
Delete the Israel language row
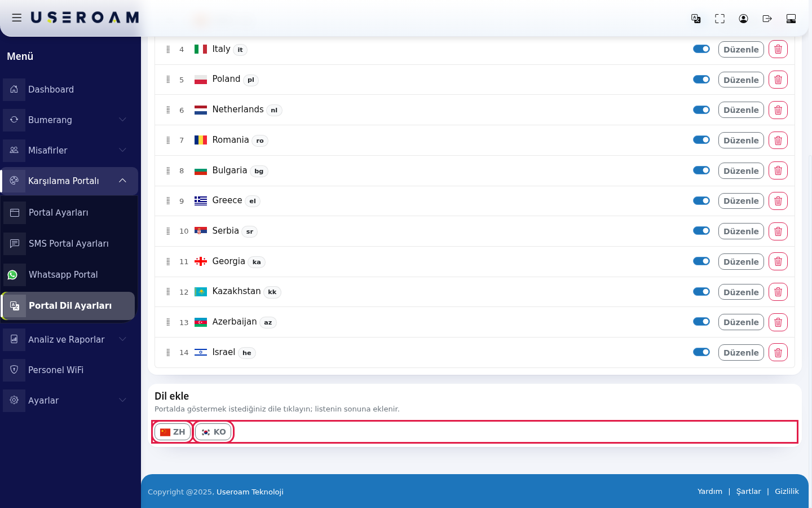pos(778,353)
